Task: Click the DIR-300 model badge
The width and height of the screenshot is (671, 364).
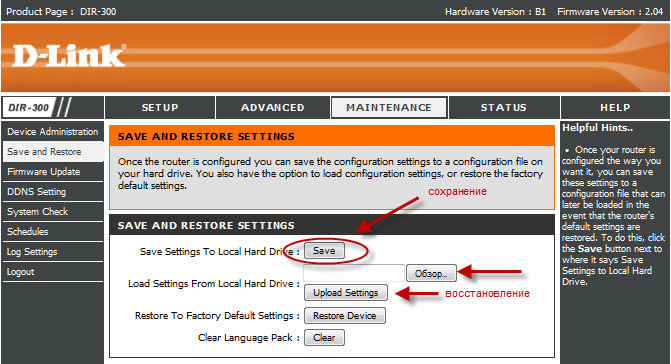Action: coord(29,107)
